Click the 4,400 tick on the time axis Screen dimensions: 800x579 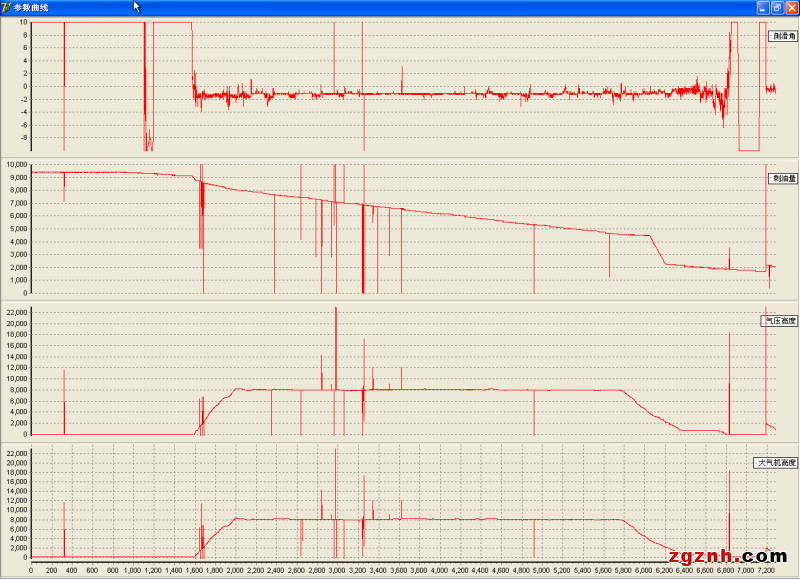point(478,571)
